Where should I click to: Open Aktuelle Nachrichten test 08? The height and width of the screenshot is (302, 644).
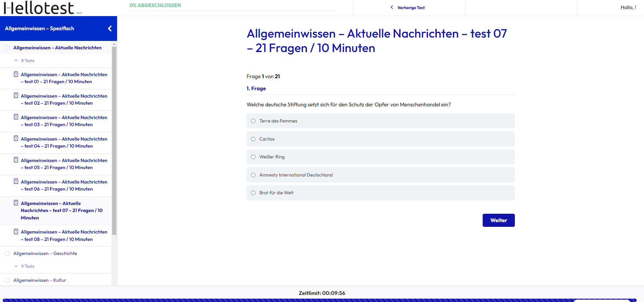pos(64,236)
